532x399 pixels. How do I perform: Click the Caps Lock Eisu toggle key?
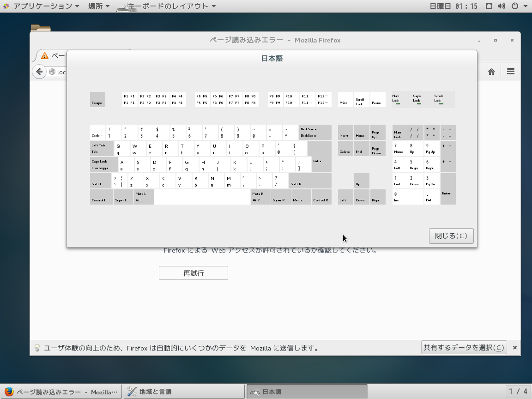(104, 164)
